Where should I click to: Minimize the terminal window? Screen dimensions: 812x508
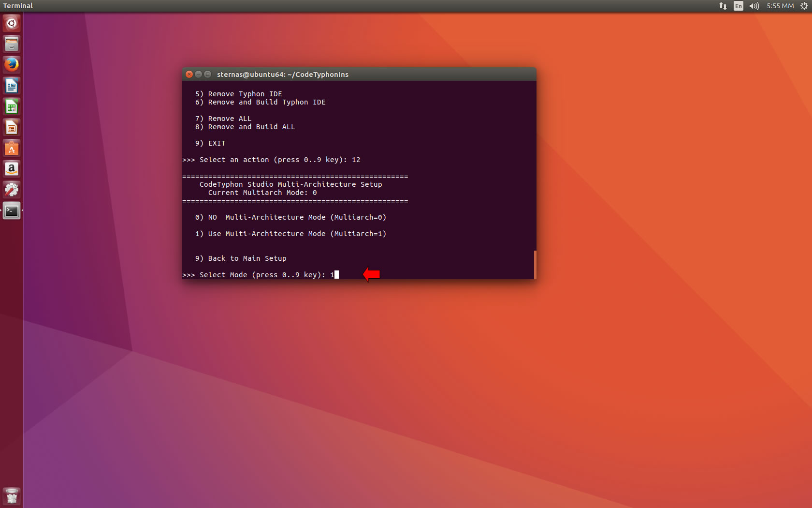coord(199,74)
